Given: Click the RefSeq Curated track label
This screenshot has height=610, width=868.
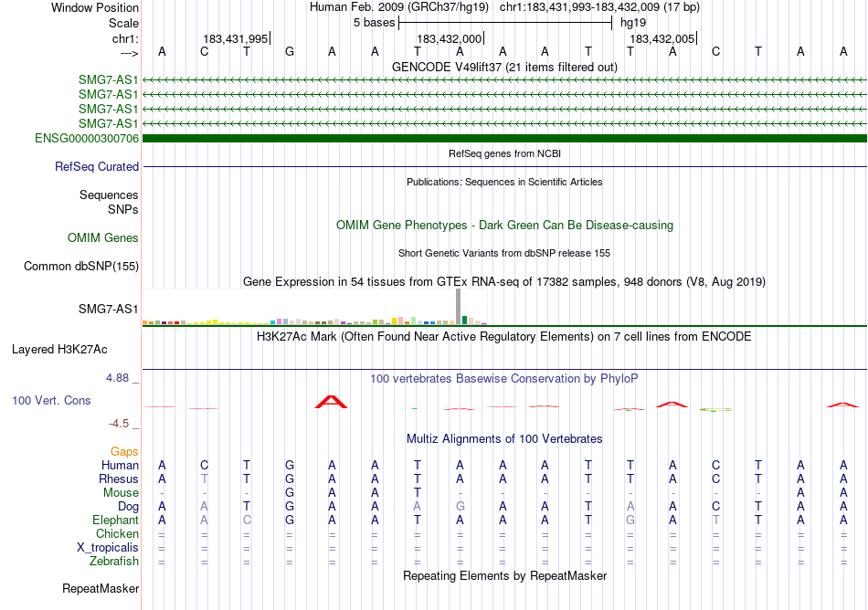Looking at the screenshot, I should pyautogui.click(x=96, y=166).
